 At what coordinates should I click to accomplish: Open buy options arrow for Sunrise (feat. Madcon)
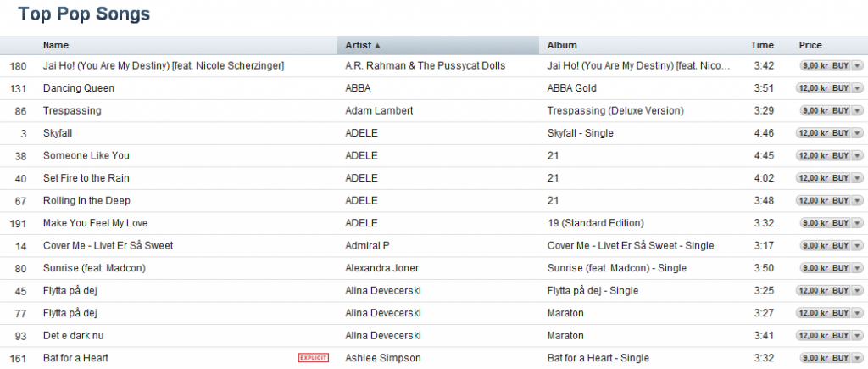point(858,268)
